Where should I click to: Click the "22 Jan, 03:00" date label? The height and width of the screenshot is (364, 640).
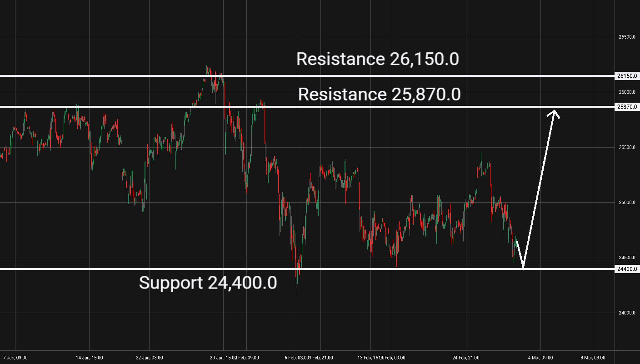(x=150, y=358)
